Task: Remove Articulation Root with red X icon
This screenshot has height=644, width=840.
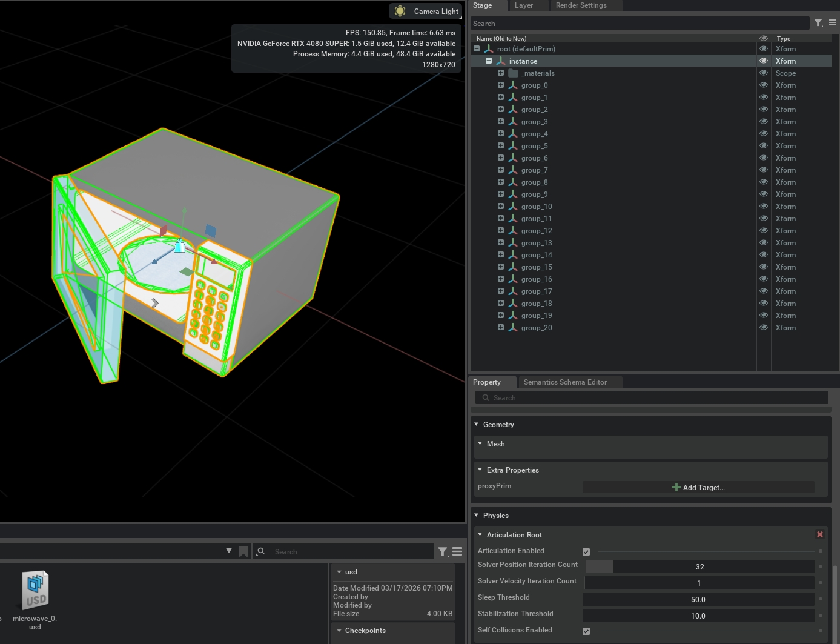Action: click(x=819, y=534)
